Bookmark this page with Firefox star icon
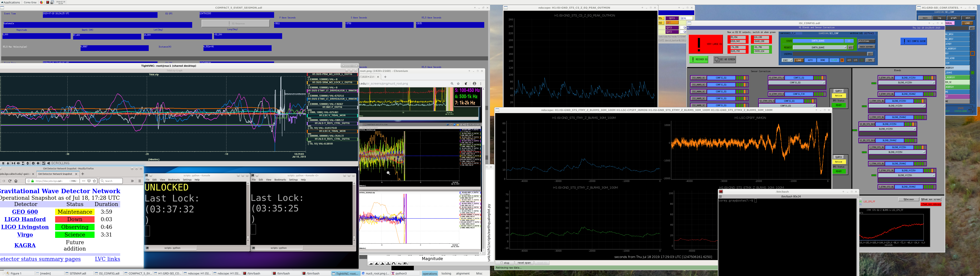This screenshot has height=276, width=980. coord(94,181)
